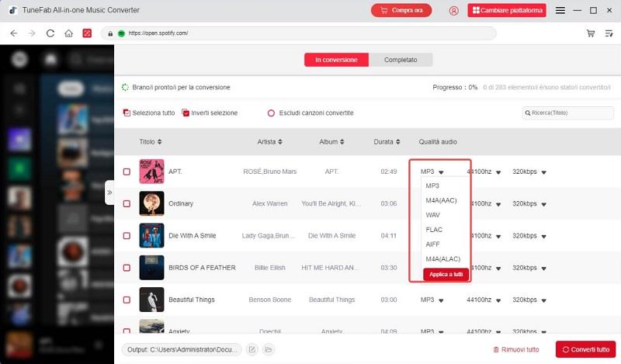
Task: Click the red icon beside home
Action: point(87,33)
